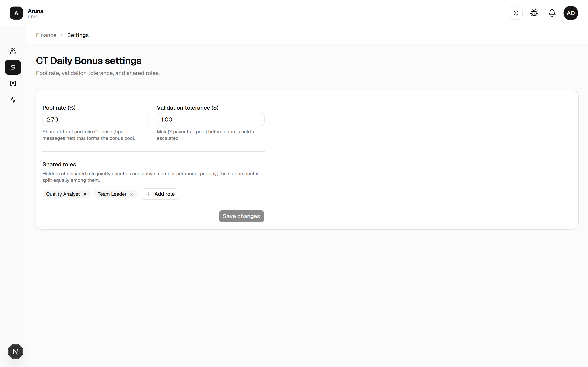This screenshot has height=367, width=588.
Task: Select the Settings breadcrumb item
Action: point(78,35)
